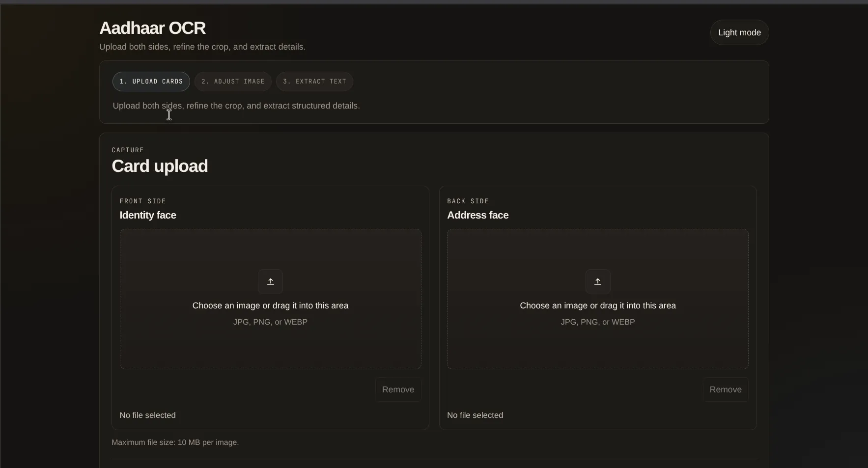The width and height of the screenshot is (868, 468).
Task: Select the Address face heading
Action: click(x=477, y=215)
